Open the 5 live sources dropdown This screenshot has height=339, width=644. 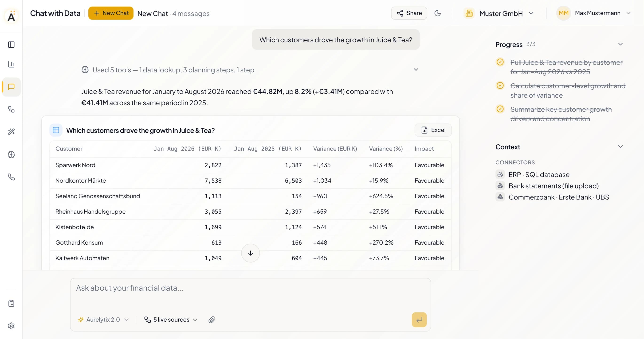tap(171, 320)
